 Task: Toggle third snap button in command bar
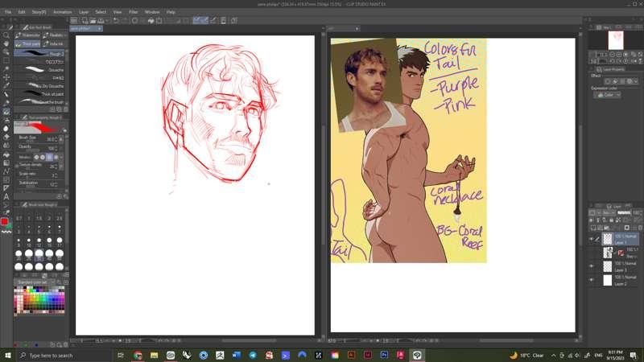tap(213, 21)
